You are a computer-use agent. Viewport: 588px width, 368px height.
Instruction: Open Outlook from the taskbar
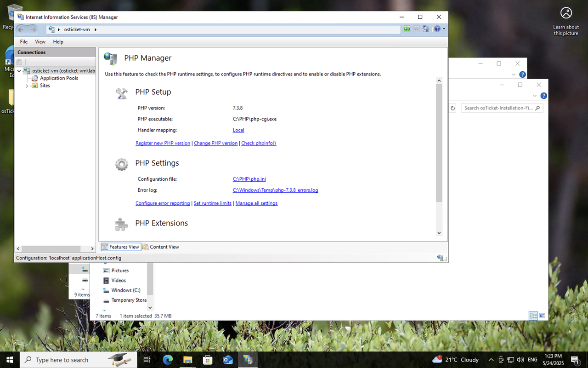coord(228,360)
